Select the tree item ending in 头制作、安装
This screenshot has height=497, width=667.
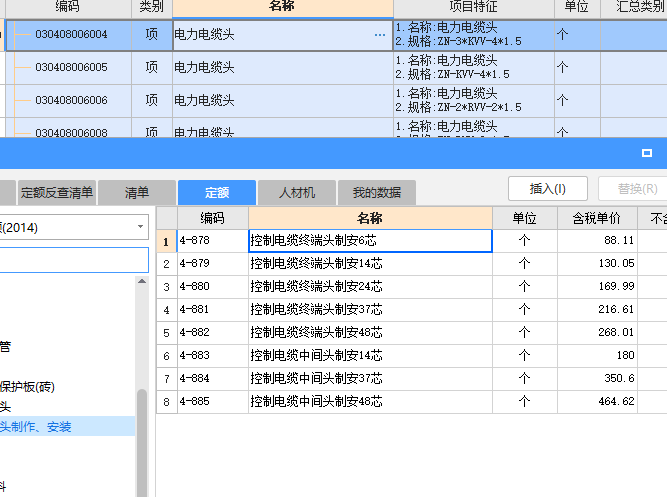67,426
